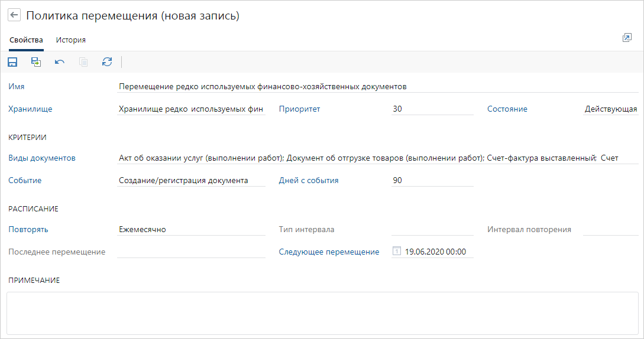Switch to the История tab
The width and height of the screenshot is (644, 339).
pos(71,40)
